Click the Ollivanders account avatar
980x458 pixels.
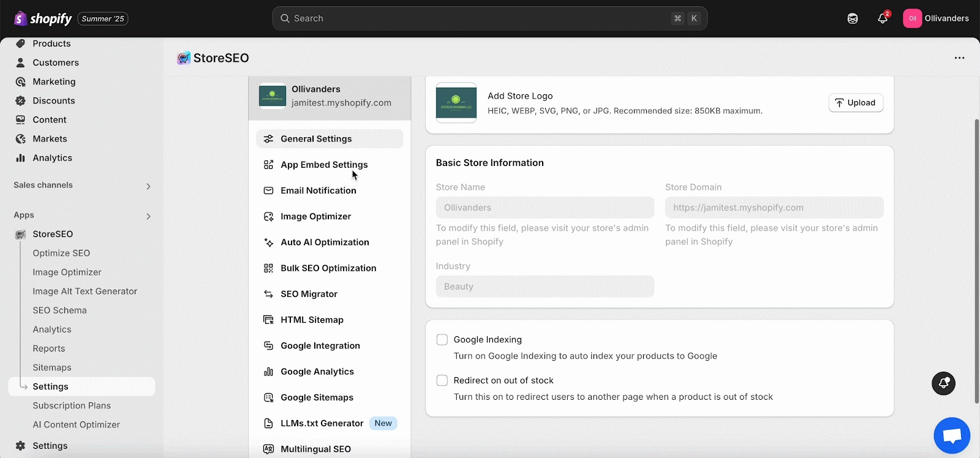912,18
